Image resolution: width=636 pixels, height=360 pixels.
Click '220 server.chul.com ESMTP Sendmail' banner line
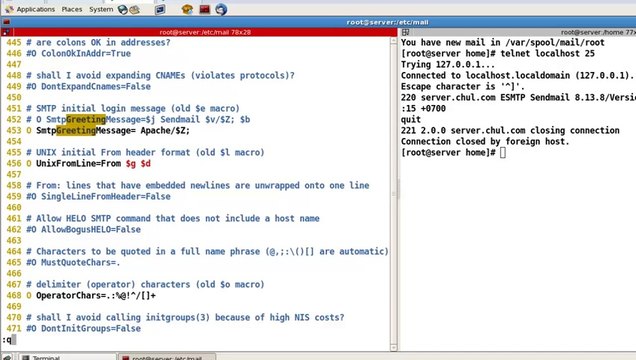click(518, 97)
